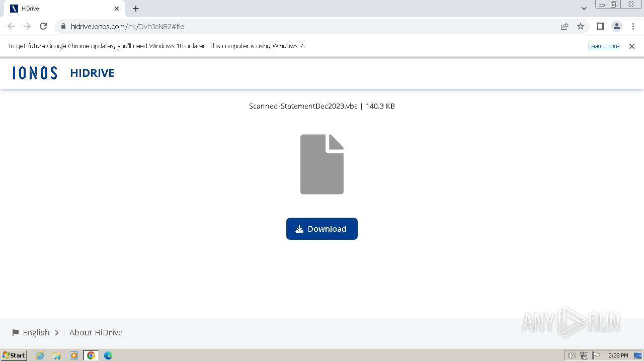Click the language flag icon
644x362 pixels.
click(16, 332)
